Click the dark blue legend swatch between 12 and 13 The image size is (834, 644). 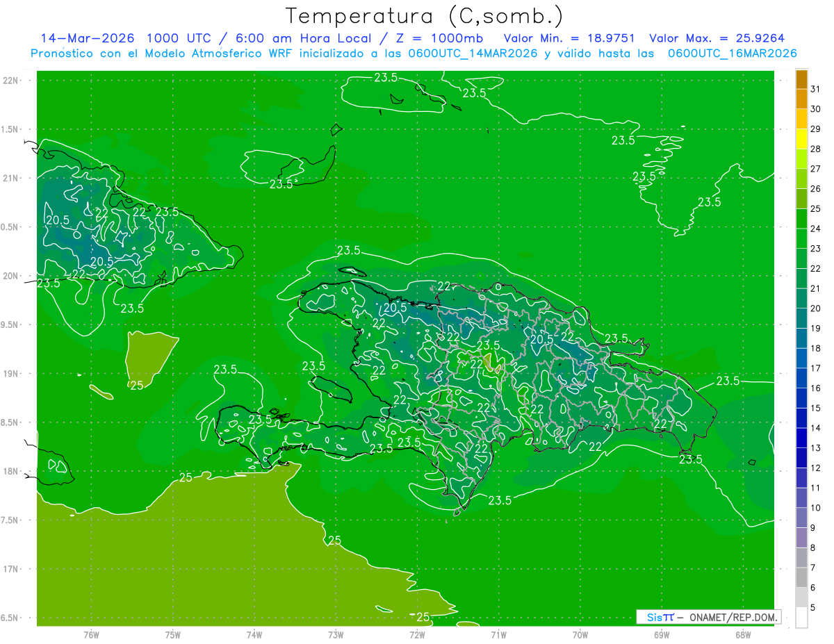pos(801,458)
